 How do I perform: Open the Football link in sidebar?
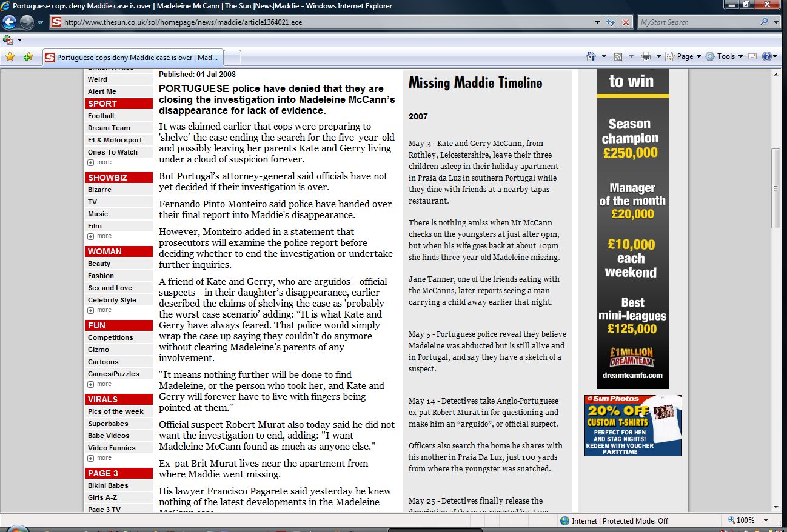(x=101, y=116)
